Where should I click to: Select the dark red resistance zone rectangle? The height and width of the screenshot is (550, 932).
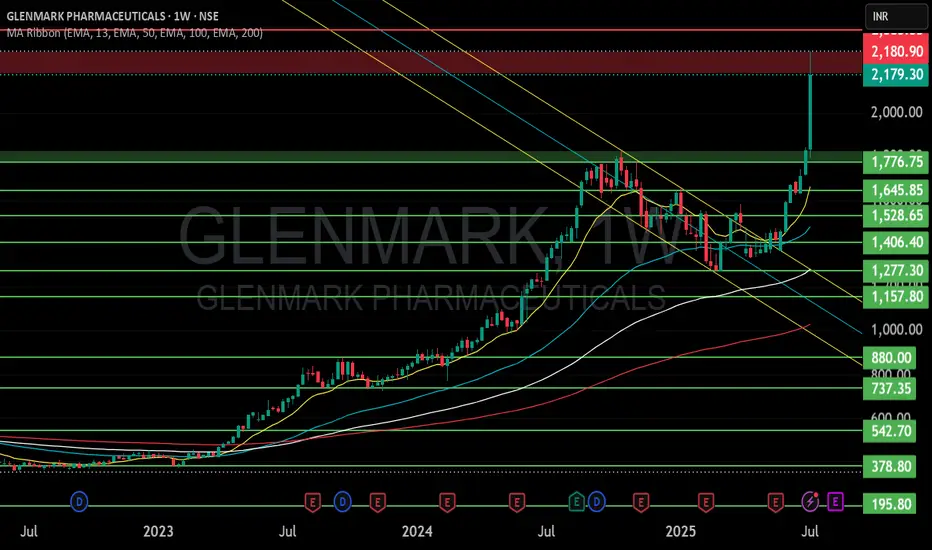click(431, 63)
